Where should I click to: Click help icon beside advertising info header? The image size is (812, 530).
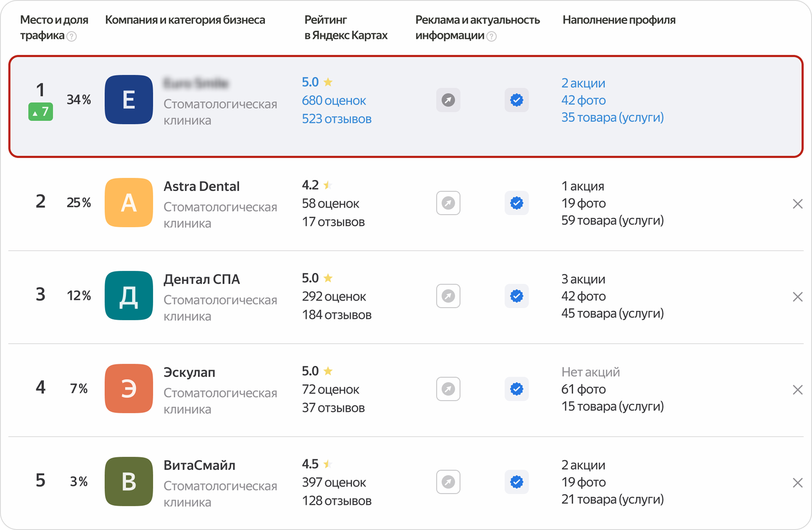pos(491,36)
